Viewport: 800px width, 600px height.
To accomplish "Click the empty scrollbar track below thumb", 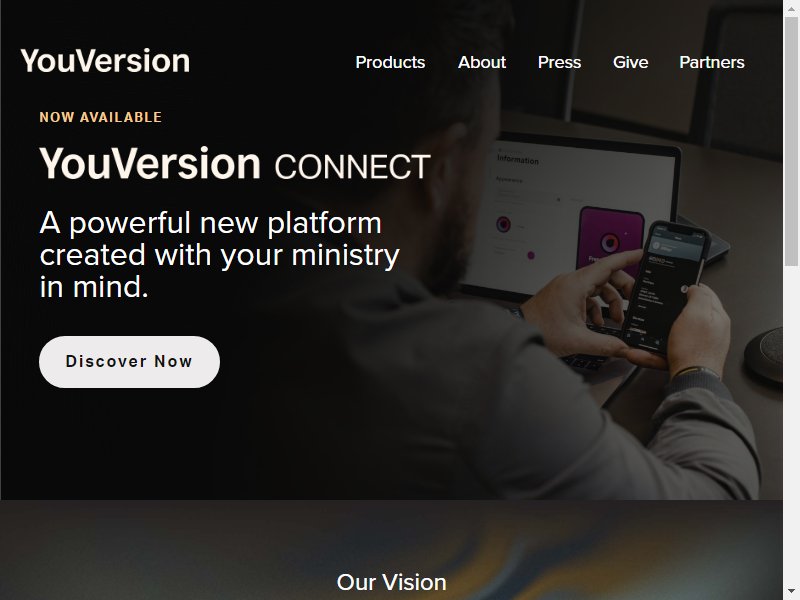I will (x=791, y=425).
